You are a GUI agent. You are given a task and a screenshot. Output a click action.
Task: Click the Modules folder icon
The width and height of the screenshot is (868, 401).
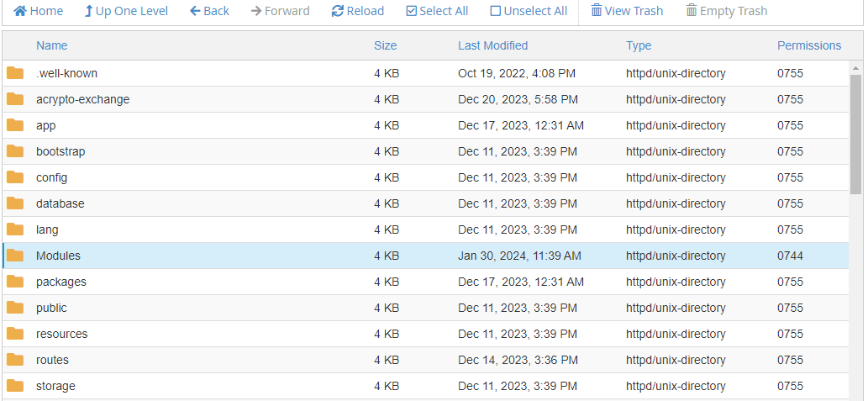tap(15, 256)
